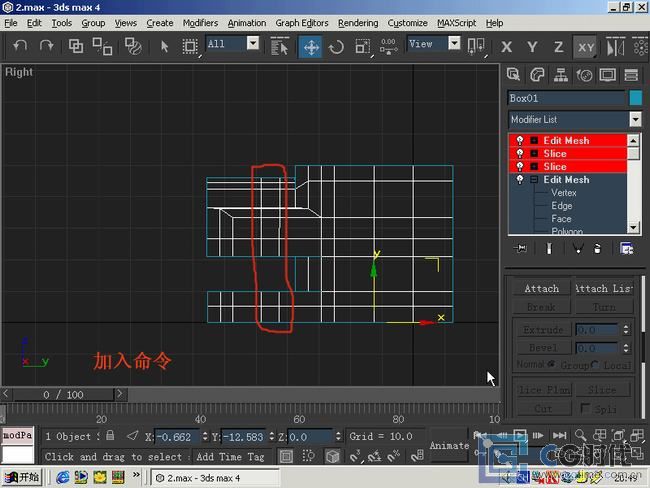650x488 pixels.
Task: Click Remove Modifier from stack icon
Action: pyautogui.click(x=597, y=248)
